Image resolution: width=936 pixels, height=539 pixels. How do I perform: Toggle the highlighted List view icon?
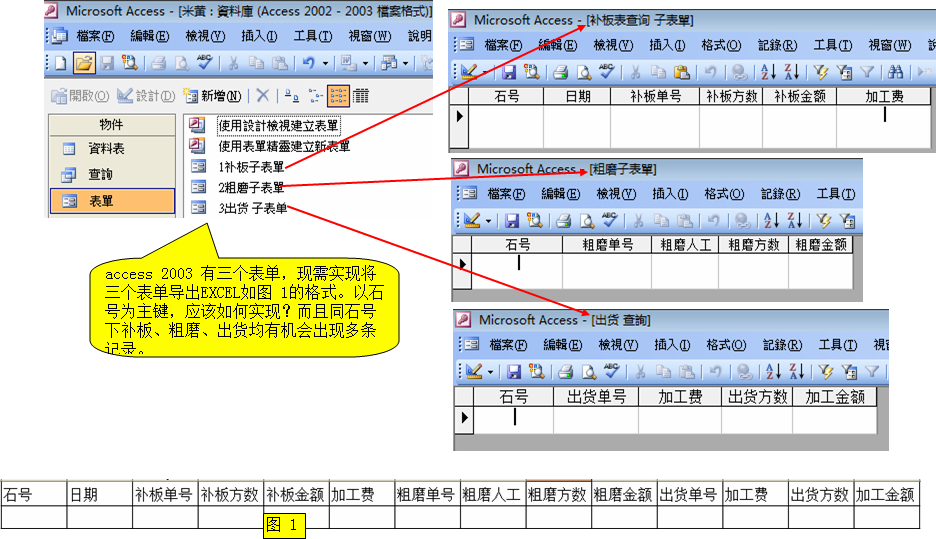(338, 96)
